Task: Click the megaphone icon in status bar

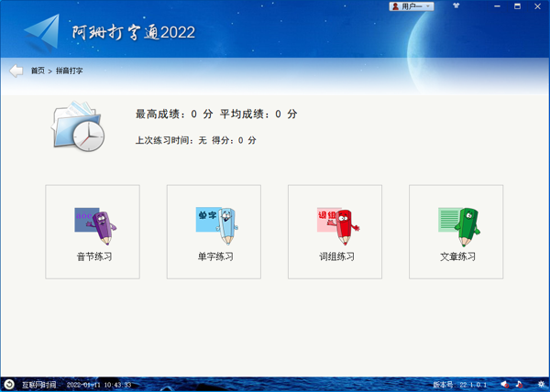Action: pos(504,384)
